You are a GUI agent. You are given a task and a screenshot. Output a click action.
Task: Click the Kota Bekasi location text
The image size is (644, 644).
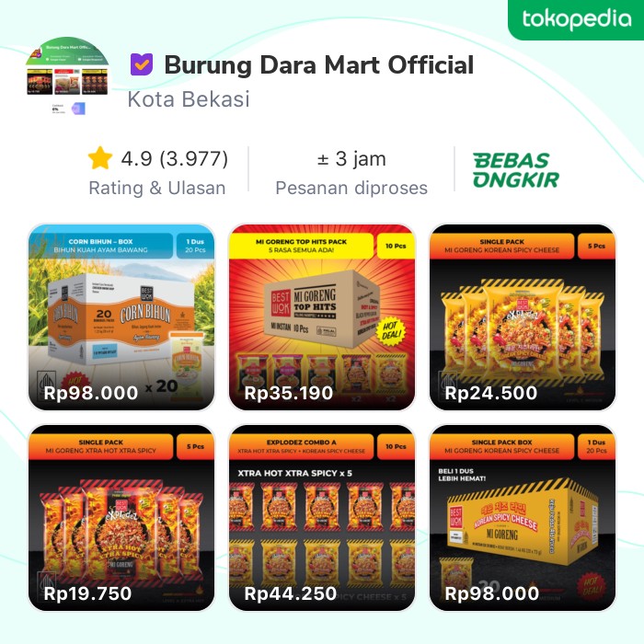[x=189, y=99]
